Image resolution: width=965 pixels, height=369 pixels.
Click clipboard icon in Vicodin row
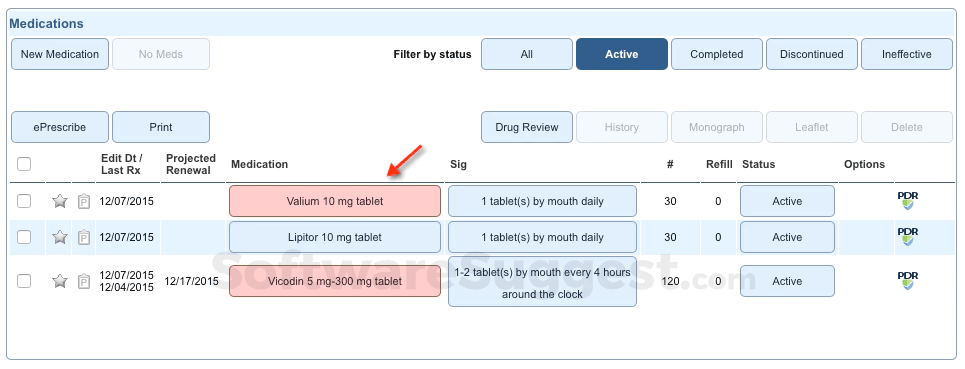tap(84, 281)
